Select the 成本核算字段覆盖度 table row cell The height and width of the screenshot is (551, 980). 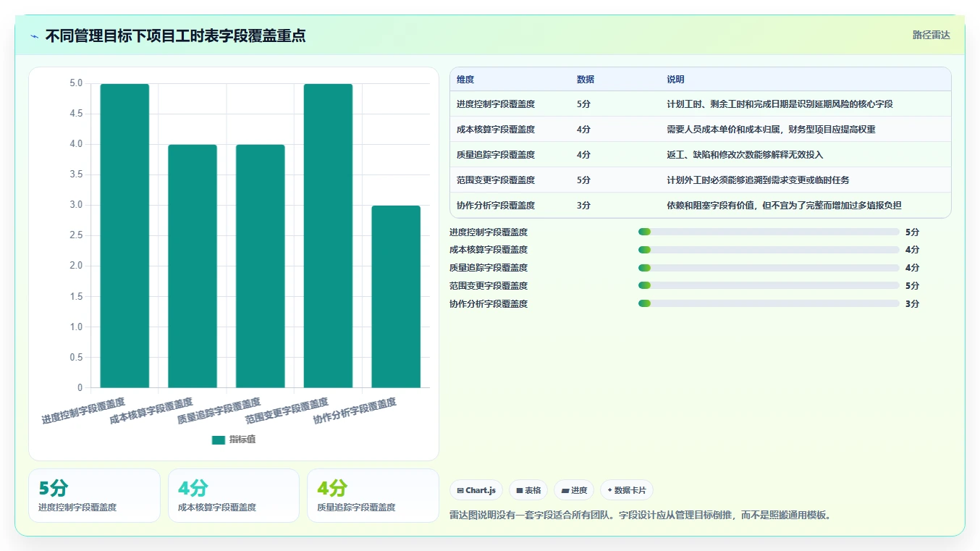click(x=496, y=130)
